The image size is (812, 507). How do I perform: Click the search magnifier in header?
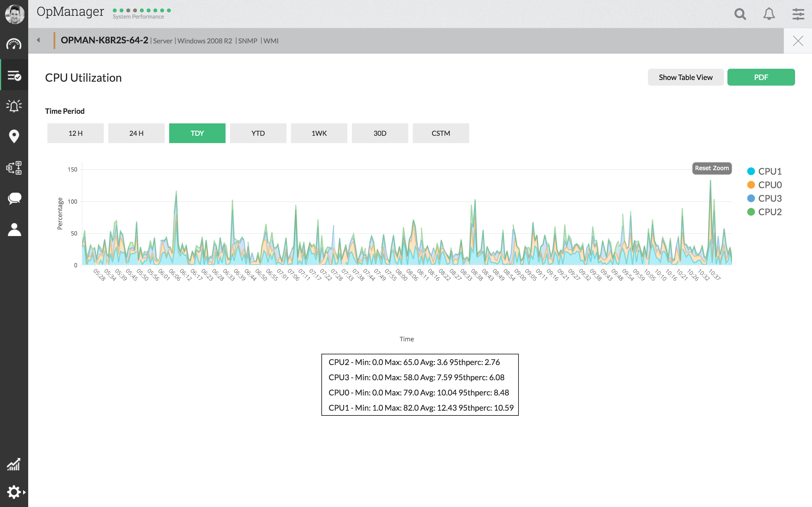tap(740, 14)
